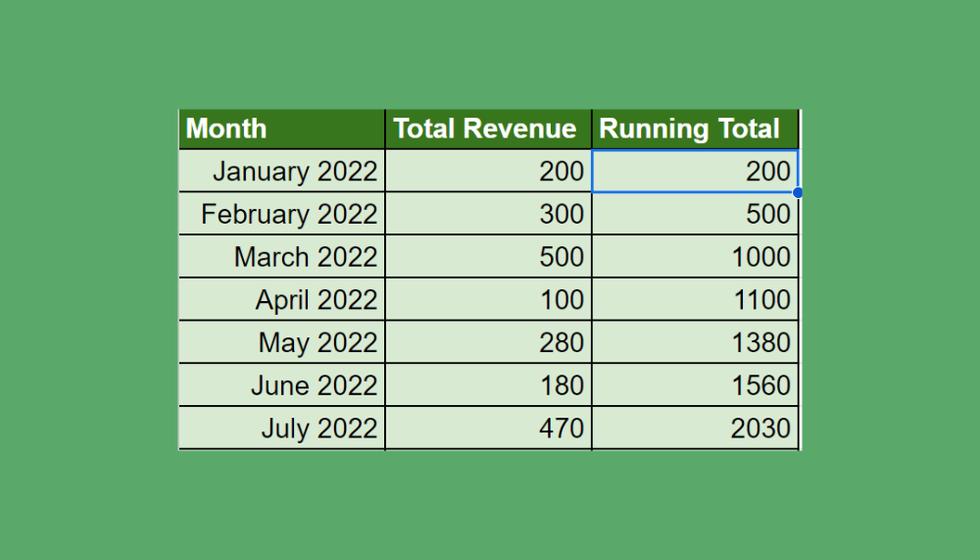Select the June 2022 cell

pyautogui.click(x=281, y=385)
